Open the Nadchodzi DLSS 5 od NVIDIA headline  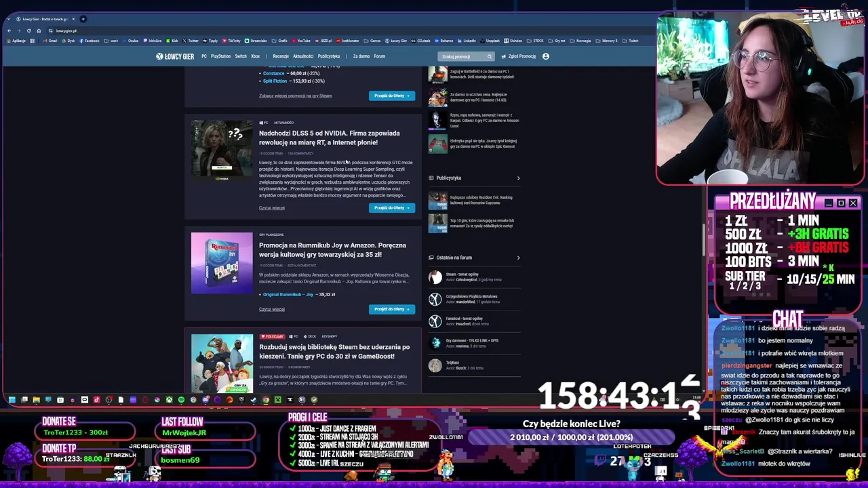click(330, 138)
